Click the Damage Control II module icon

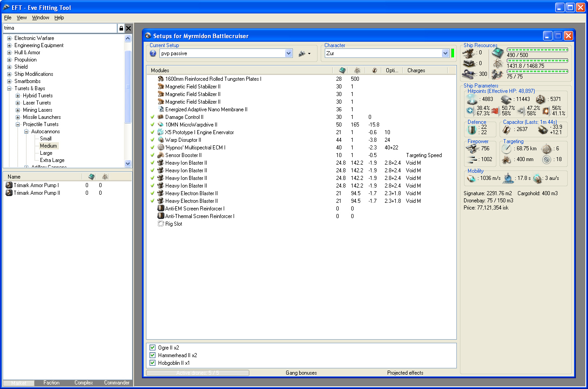click(x=161, y=117)
